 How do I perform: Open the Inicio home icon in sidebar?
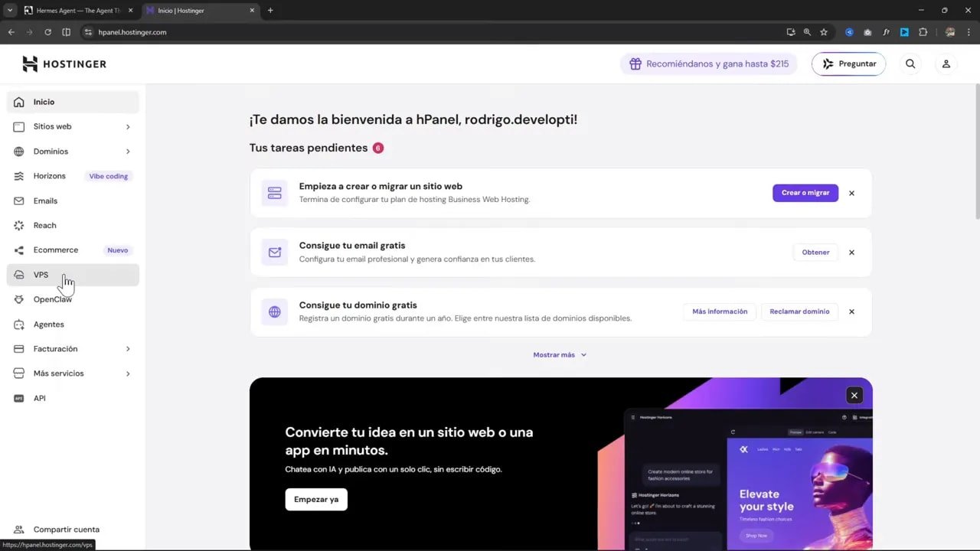[x=19, y=102]
